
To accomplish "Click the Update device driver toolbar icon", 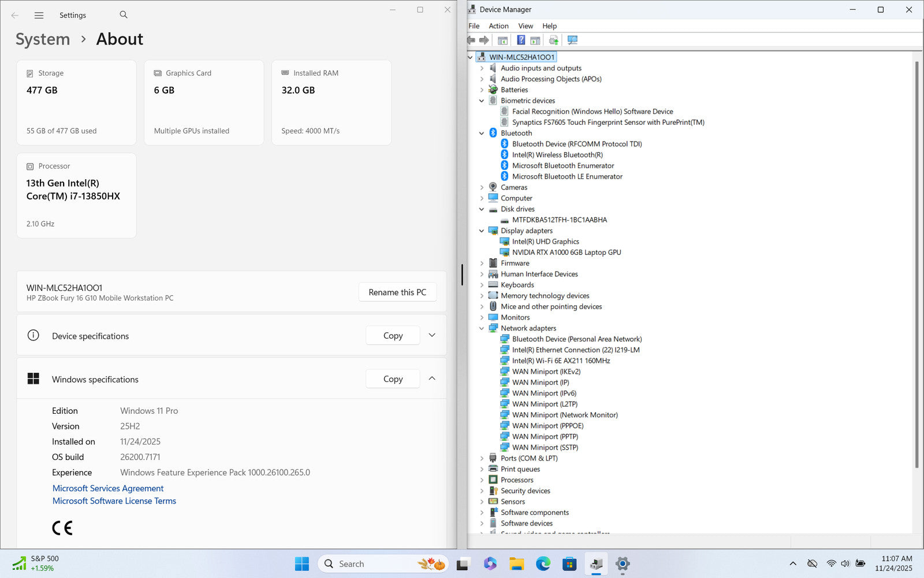I will tap(553, 40).
